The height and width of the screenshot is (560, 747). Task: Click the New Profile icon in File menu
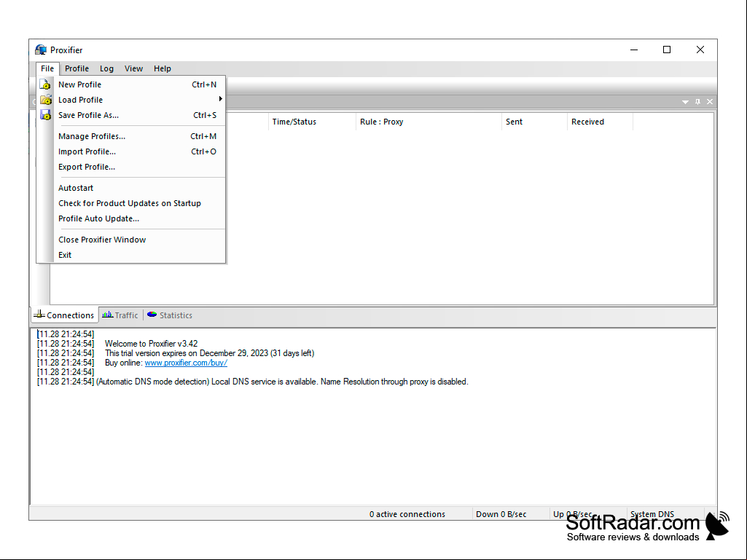click(45, 84)
